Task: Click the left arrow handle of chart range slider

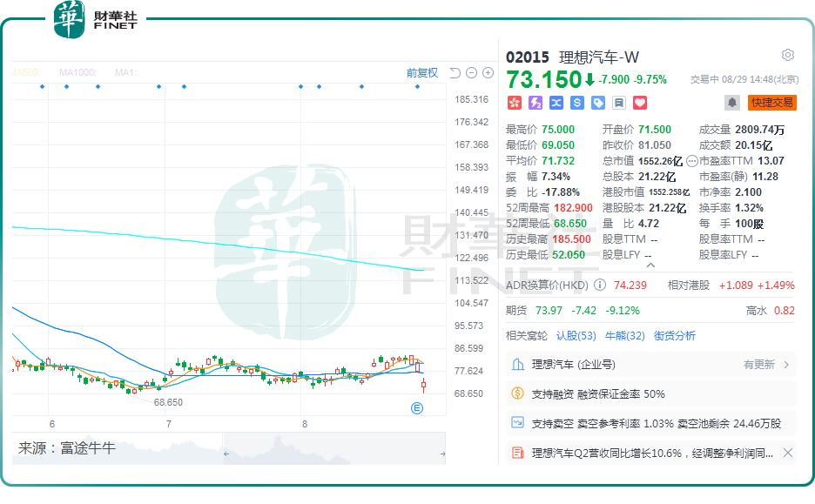Action: point(226,454)
